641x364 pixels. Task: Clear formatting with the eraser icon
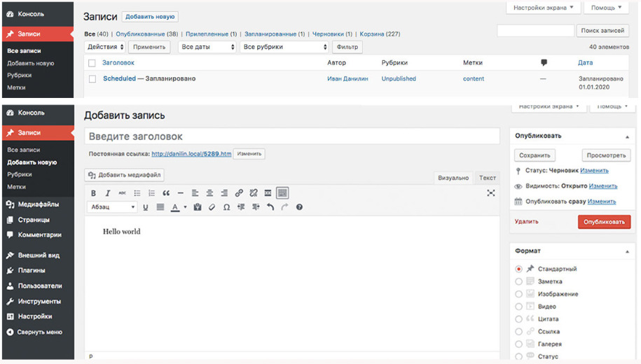tap(212, 207)
